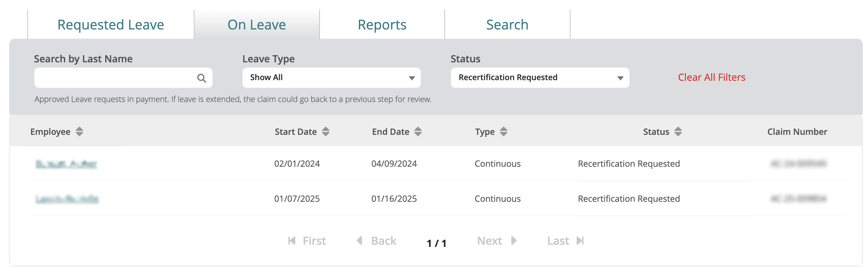
Task: Open employee link with 01/07/2025 start date
Action: [67, 199]
